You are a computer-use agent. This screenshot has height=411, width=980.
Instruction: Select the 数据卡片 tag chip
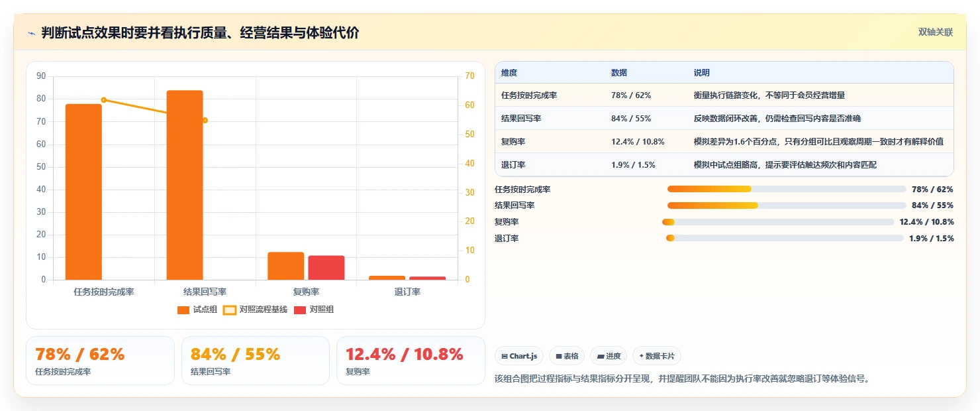656,356
